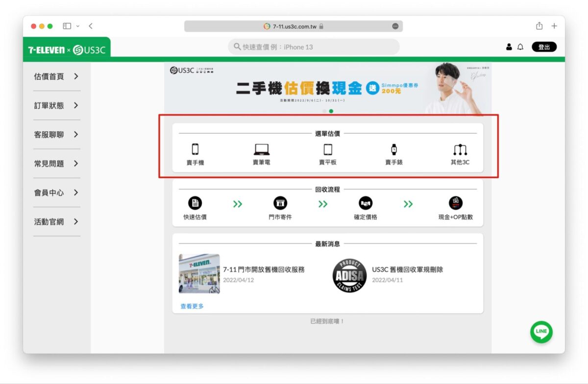
Task: Expand the 估價首頁 sidebar item
Action: pyautogui.click(x=56, y=76)
